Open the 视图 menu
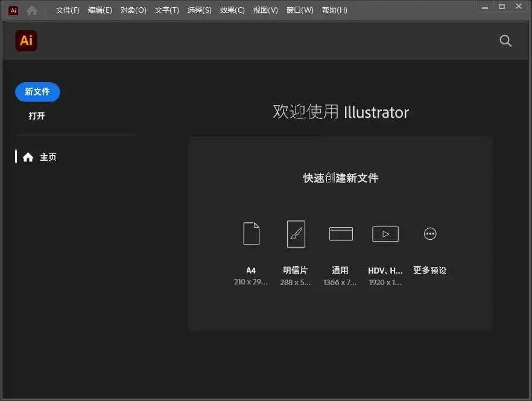 pos(265,10)
